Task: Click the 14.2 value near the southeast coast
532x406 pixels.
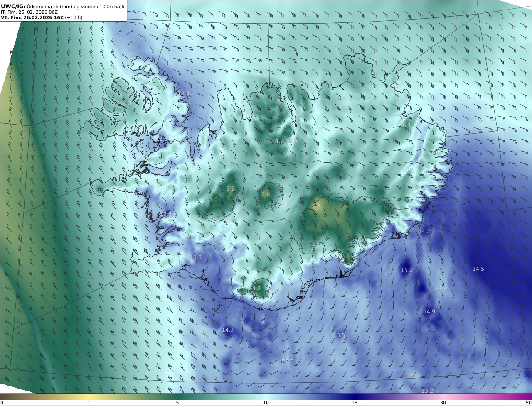Action: click(424, 231)
